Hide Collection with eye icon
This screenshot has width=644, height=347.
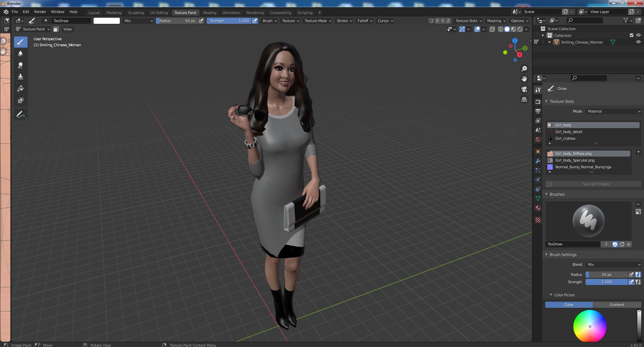tap(638, 35)
